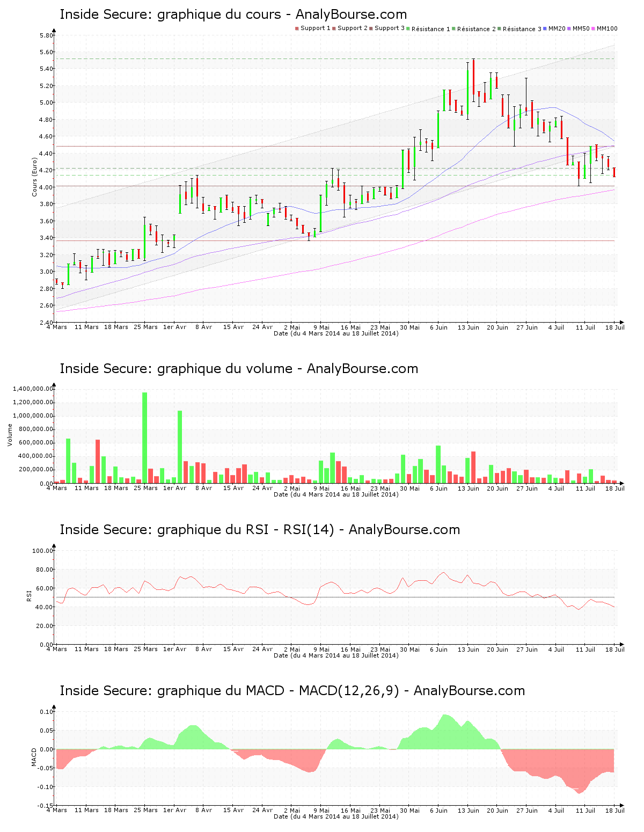Click the MM20 legend color square
Viewport: 644px width, 832px height.
tap(545, 28)
